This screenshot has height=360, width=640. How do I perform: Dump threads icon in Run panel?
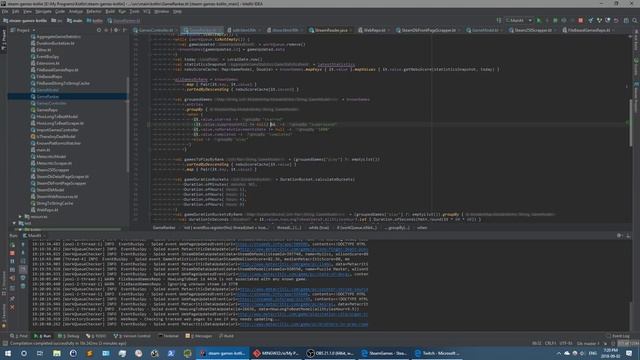click(x=12, y=270)
